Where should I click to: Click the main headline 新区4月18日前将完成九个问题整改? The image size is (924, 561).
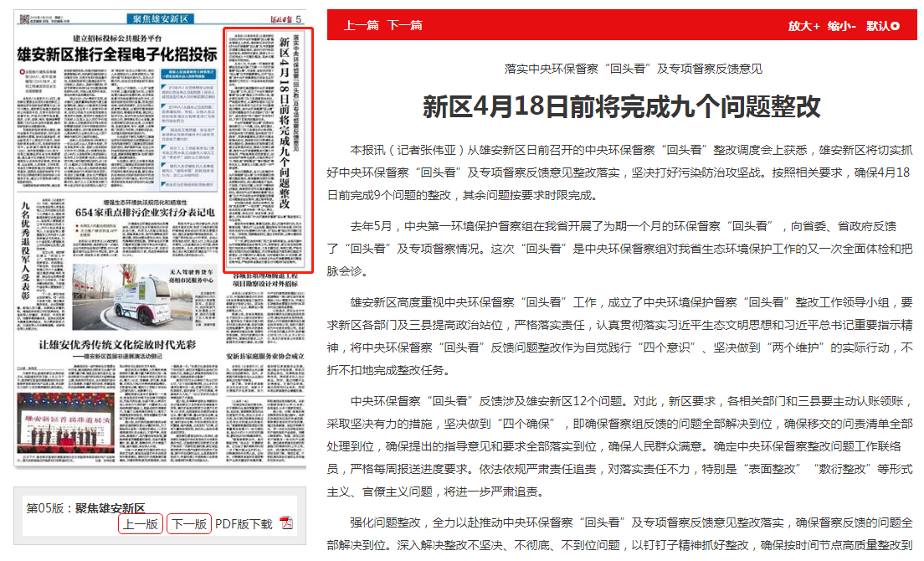621,107
